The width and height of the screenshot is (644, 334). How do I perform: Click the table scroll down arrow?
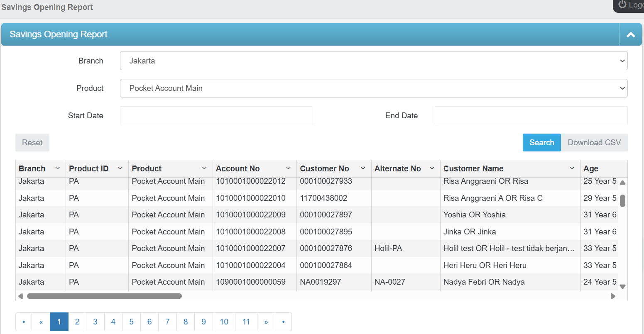click(x=622, y=286)
